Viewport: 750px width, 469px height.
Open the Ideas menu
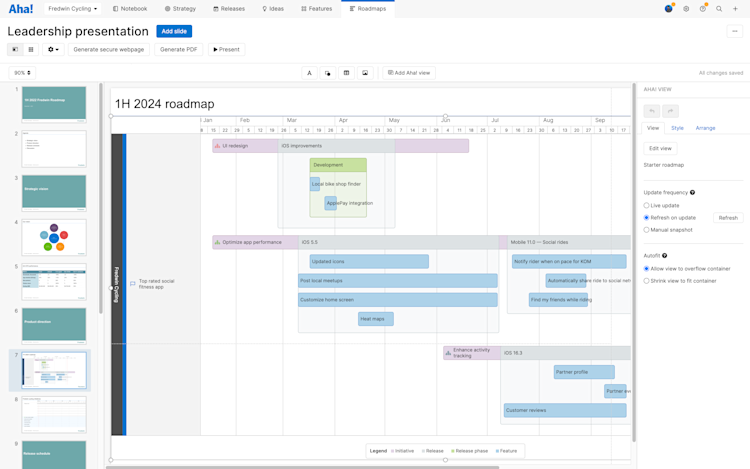click(273, 9)
